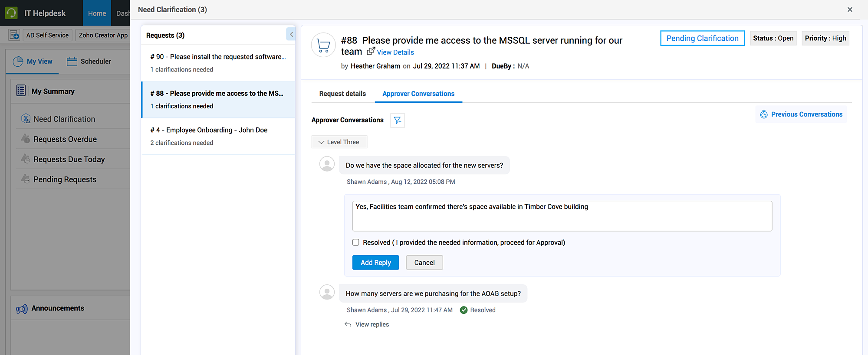Click the Add Reply button
The height and width of the screenshot is (355, 868).
(x=375, y=263)
